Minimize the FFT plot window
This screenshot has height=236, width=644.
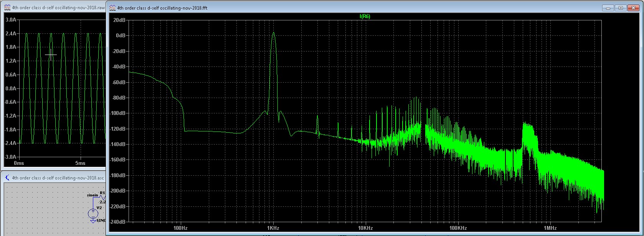pyautogui.click(x=608, y=8)
